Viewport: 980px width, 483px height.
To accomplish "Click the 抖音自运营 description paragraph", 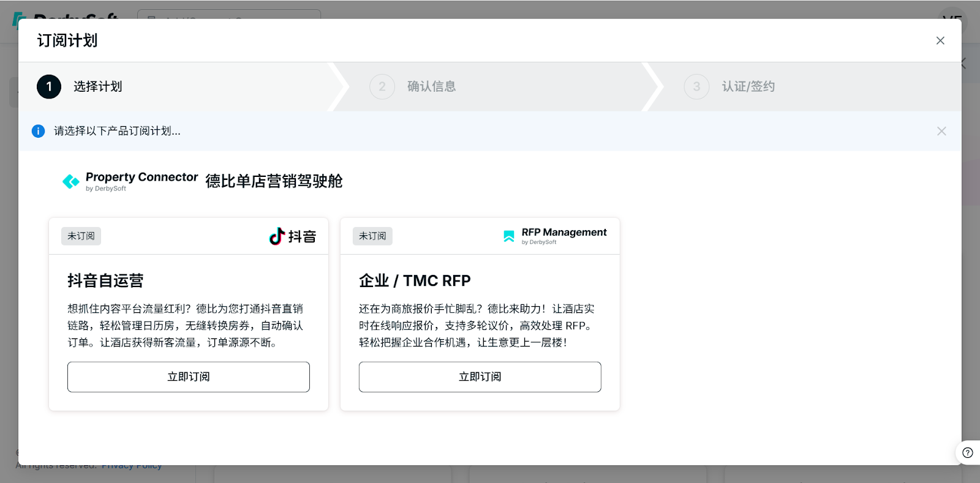I will (x=186, y=326).
